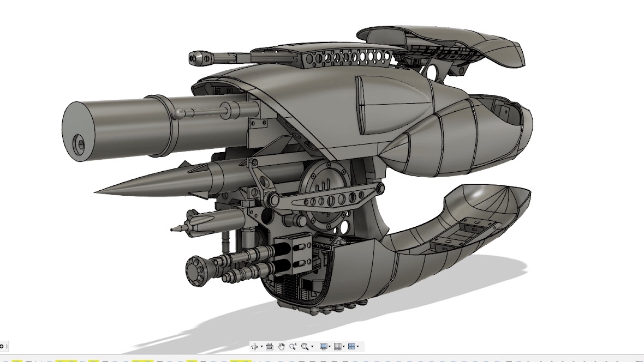Open the Display Settings monitor icon
644x362 pixels.
[x=324, y=347]
